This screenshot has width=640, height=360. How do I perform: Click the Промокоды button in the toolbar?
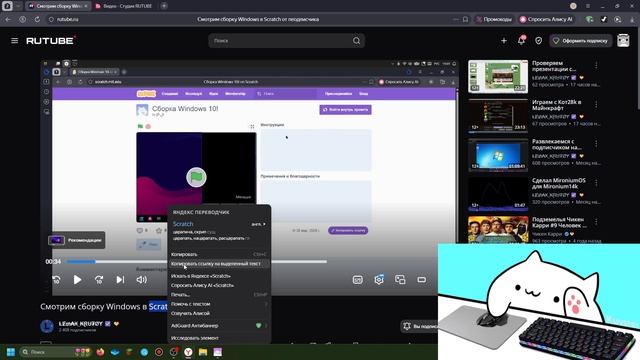click(x=493, y=19)
